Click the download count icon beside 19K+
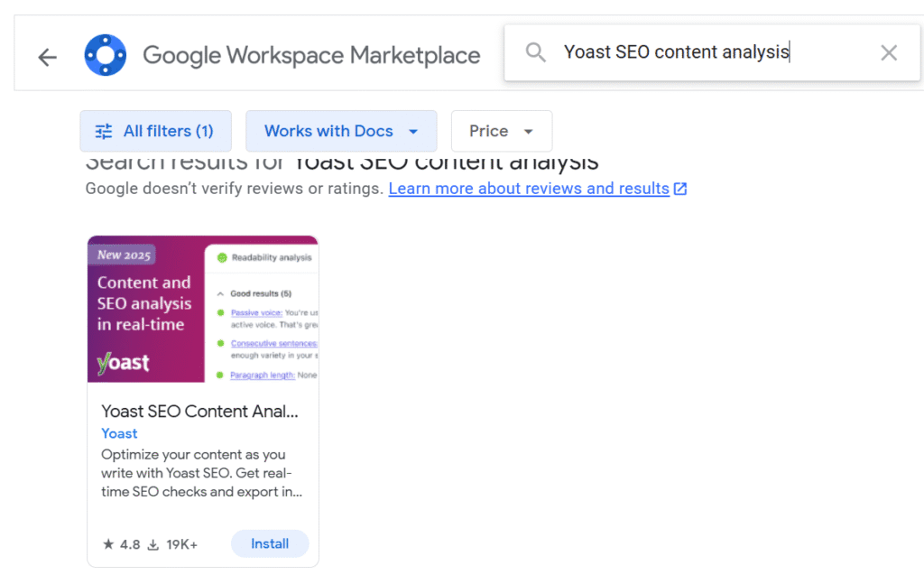924x584 pixels. point(153,544)
